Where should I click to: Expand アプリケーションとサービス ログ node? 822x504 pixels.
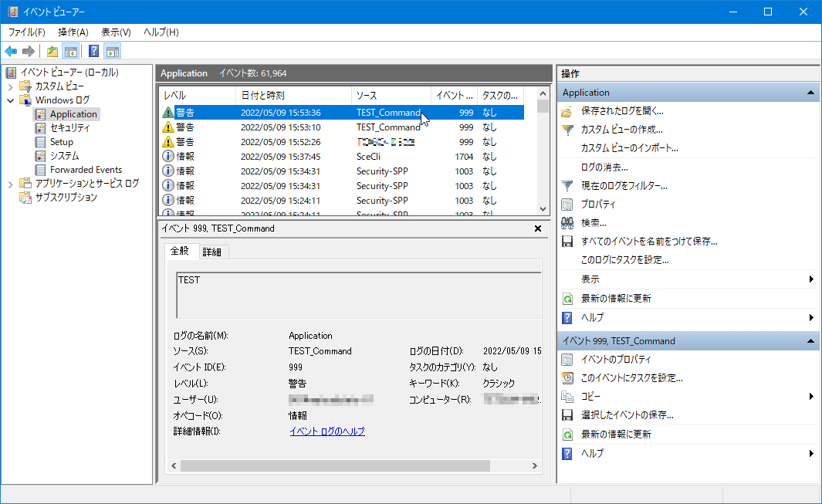click(11, 184)
